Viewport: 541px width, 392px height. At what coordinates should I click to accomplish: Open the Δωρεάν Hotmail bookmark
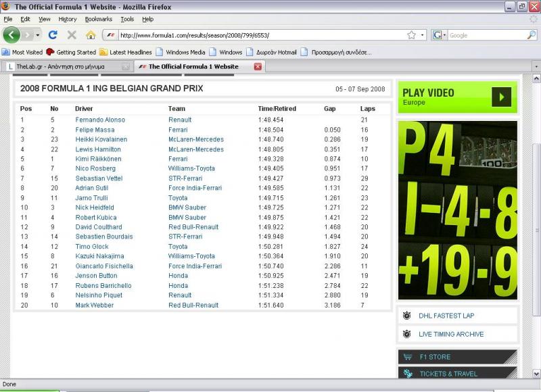pyautogui.click(x=271, y=53)
